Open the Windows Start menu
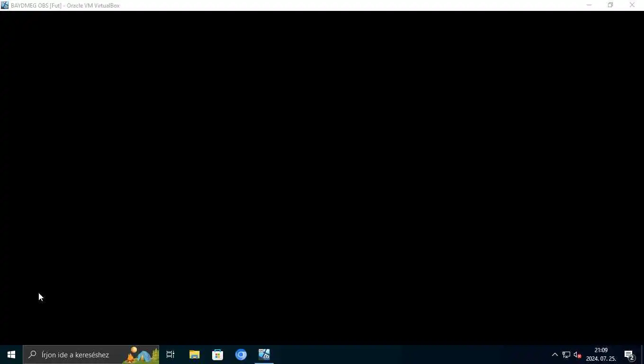 [11, 355]
